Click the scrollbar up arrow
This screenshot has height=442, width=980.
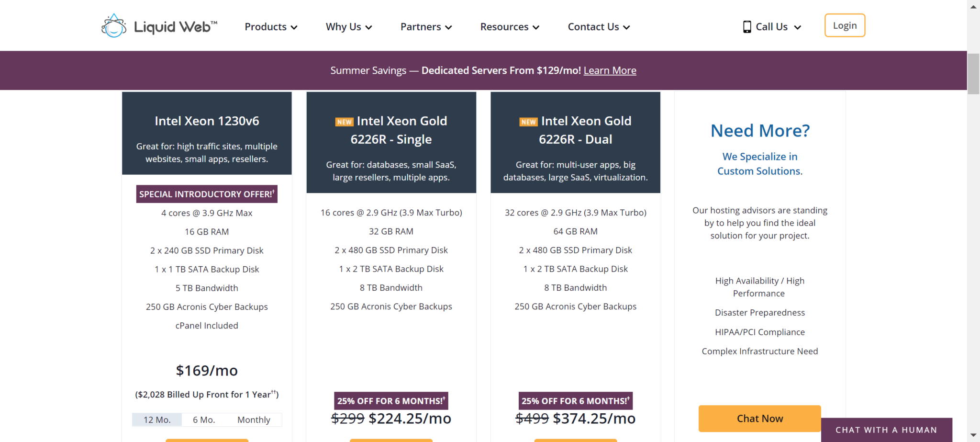pos(973,7)
